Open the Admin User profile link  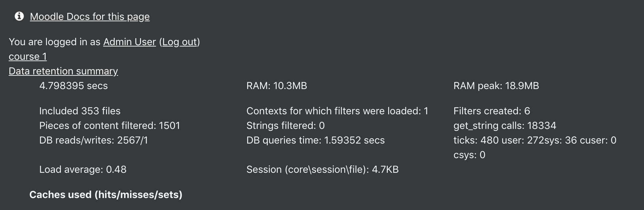(129, 42)
